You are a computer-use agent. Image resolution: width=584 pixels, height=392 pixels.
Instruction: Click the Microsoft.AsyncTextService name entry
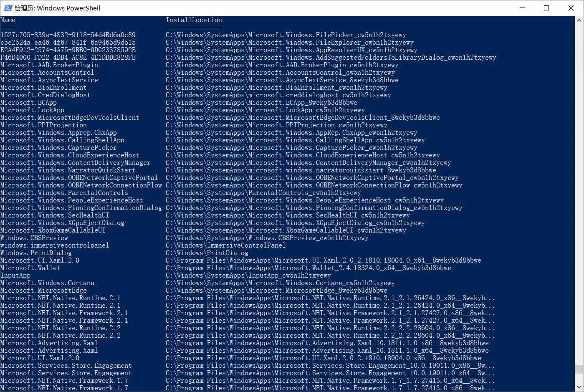coord(49,80)
